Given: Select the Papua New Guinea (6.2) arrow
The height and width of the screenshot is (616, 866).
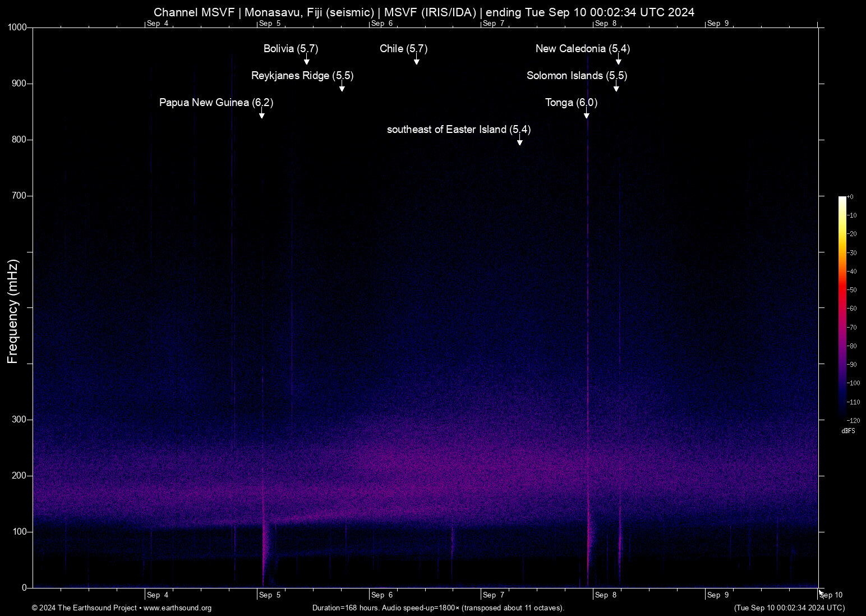Looking at the screenshot, I should (x=261, y=114).
